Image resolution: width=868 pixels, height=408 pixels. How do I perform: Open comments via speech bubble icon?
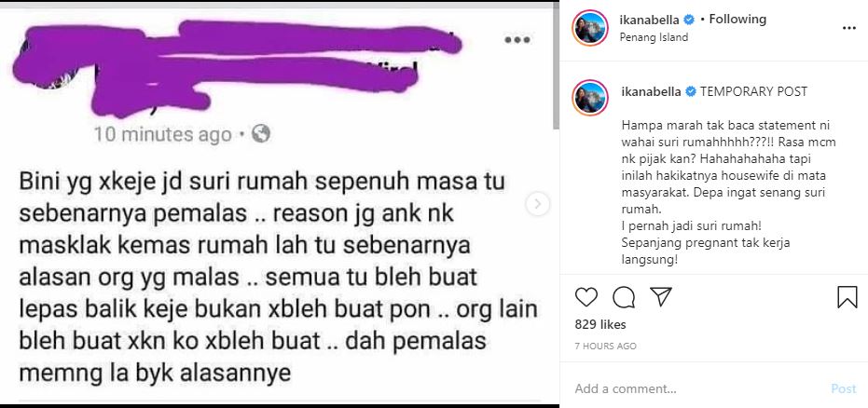[624, 297]
